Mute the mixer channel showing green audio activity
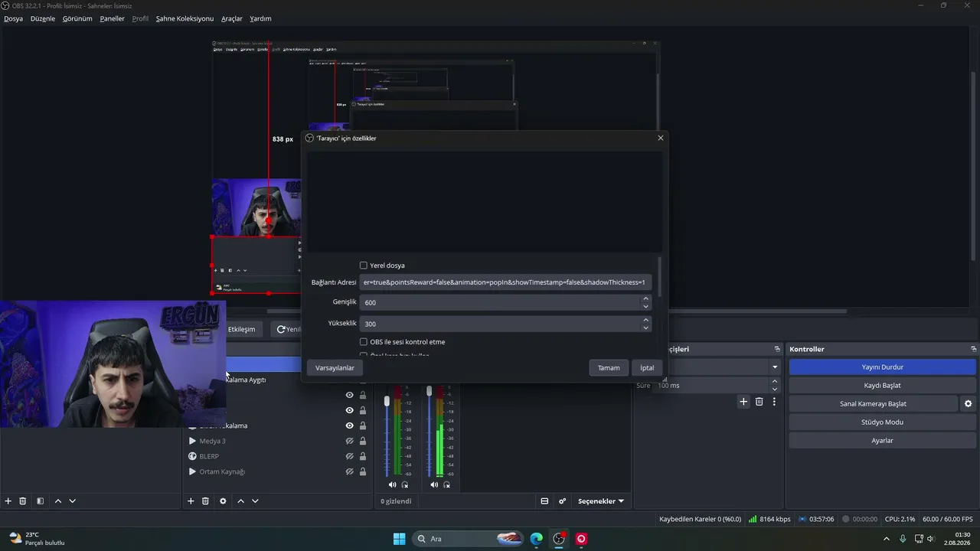 [x=434, y=484]
